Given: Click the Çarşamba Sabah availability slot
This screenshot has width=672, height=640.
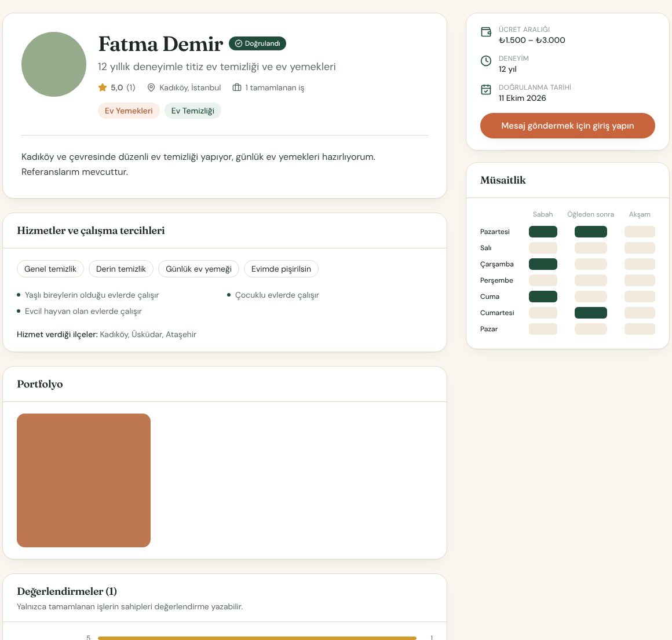Looking at the screenshot, I should click(x=543, y=264).
